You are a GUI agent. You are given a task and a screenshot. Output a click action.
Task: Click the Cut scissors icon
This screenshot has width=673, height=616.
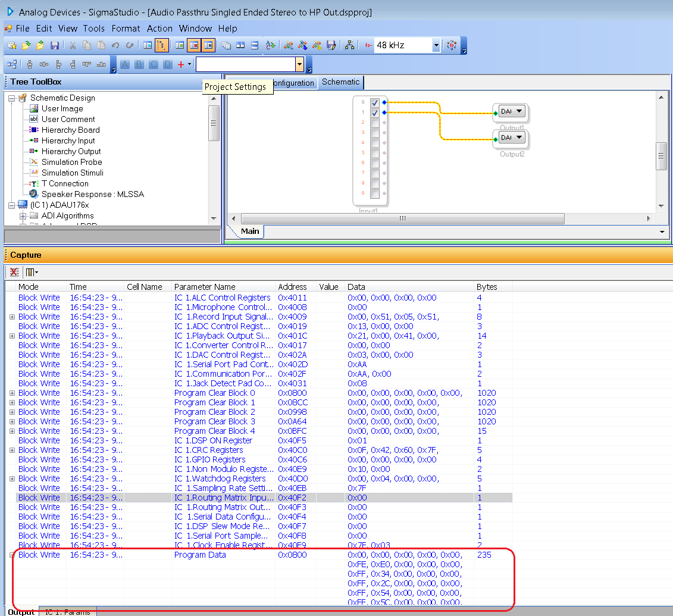73,45
